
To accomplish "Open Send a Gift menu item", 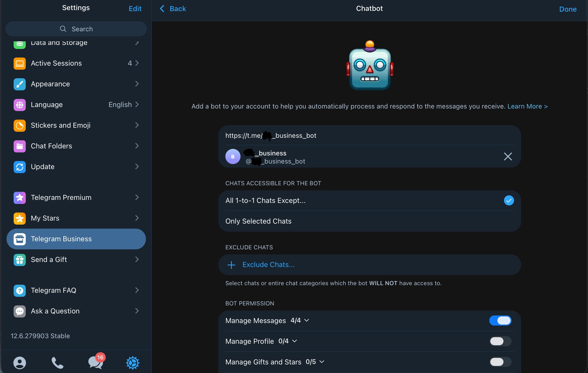I will pos(76,260).
